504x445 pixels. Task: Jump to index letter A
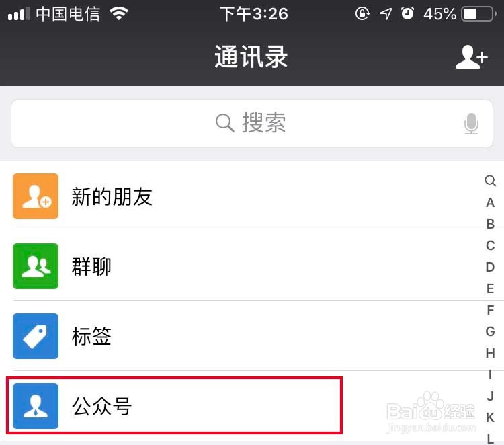click(490, 202)
